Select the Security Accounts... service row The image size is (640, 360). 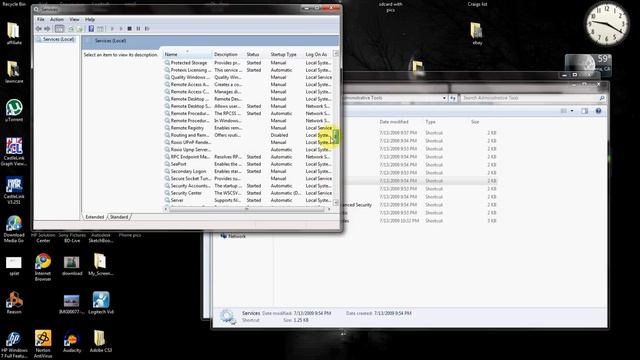click(x=248, y=186)
